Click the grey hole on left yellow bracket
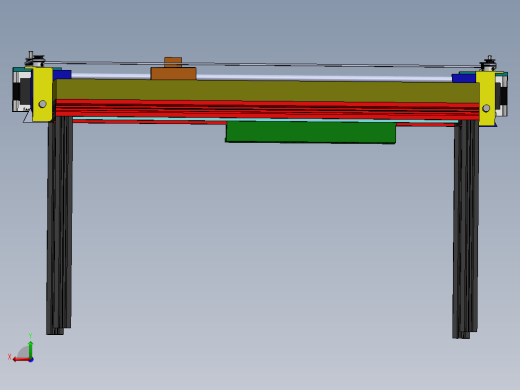The width and height of the screenshot is (520, 390). point(42,104)
